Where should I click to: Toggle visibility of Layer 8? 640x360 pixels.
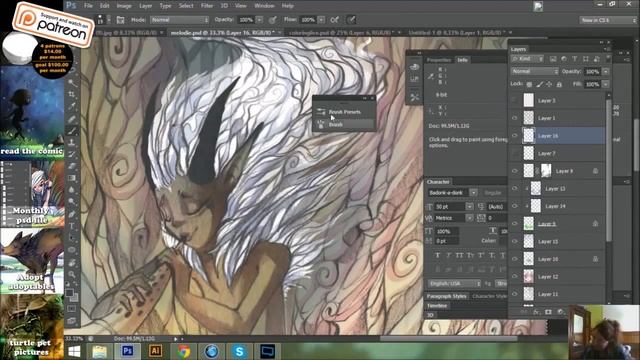515,224
